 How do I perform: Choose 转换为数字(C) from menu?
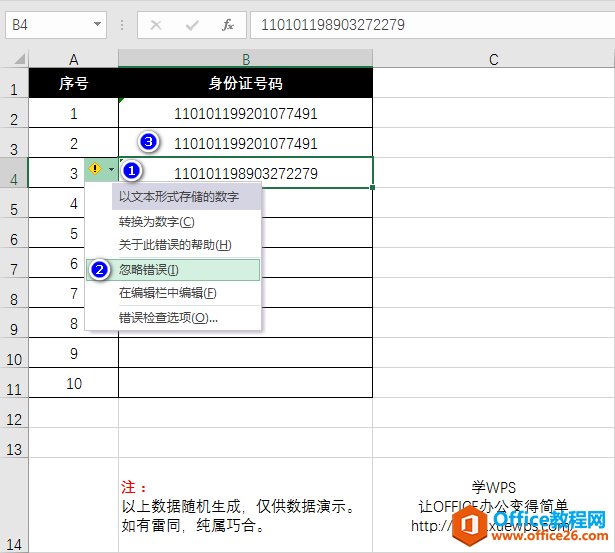157,222
